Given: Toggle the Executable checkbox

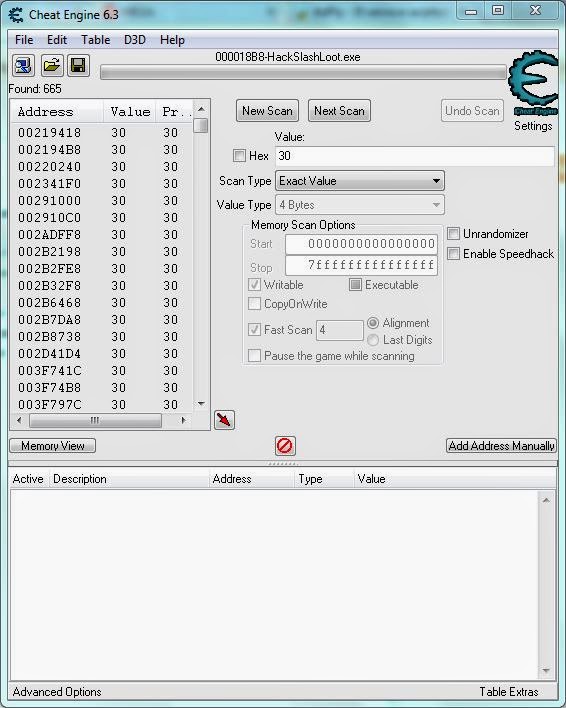Looking at the screenshot, I should pyautogui.click(x=356, y=285).
